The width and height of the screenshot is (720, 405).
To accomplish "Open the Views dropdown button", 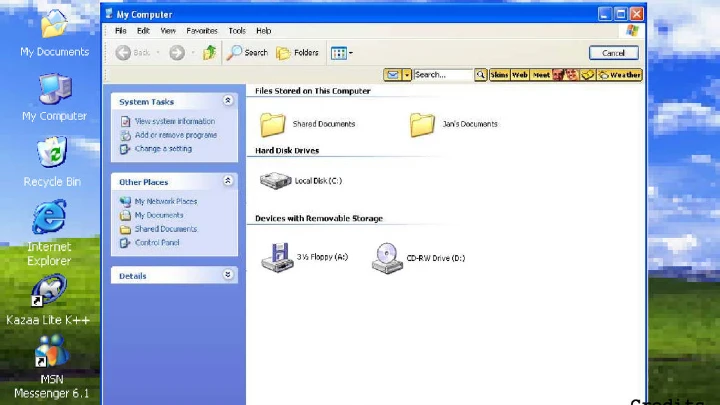I will (342, 53).
